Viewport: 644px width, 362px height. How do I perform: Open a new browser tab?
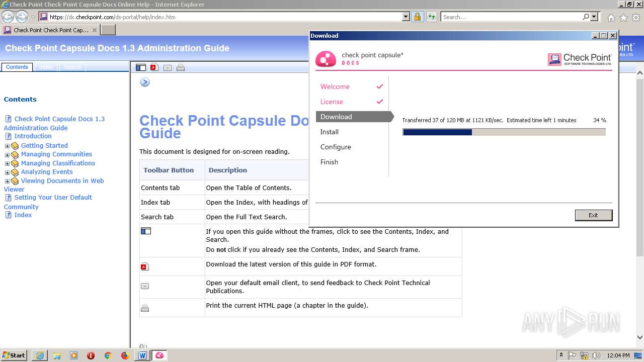[108, 30]
